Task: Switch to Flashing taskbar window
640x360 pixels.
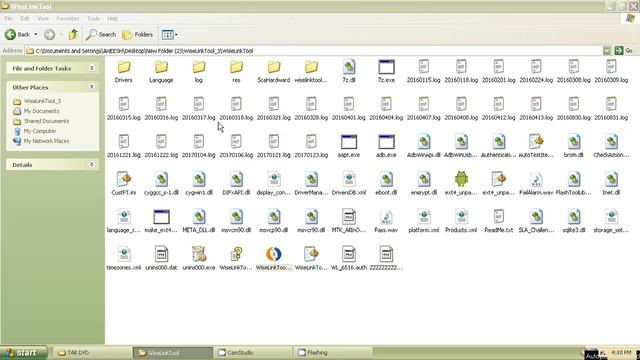Action: [x=333, y=353]
